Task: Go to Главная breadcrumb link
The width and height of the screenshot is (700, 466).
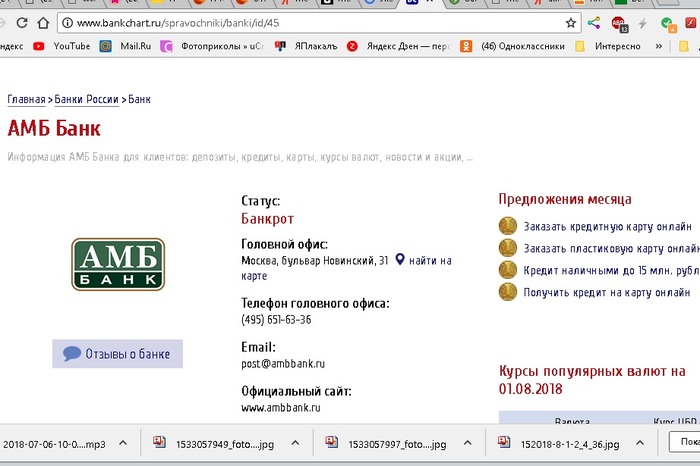Action: tap(26, 99)
